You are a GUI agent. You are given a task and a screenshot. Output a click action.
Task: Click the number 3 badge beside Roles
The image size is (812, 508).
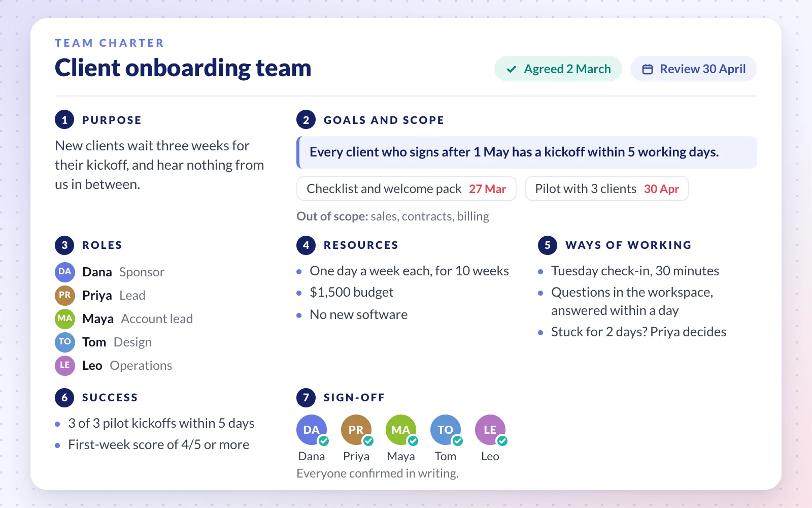point(64,245)
